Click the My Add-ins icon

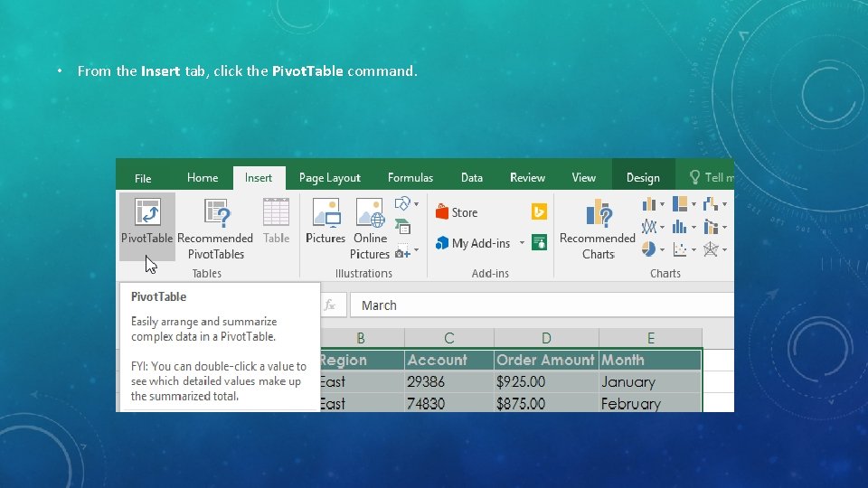[x=442, y=243]
